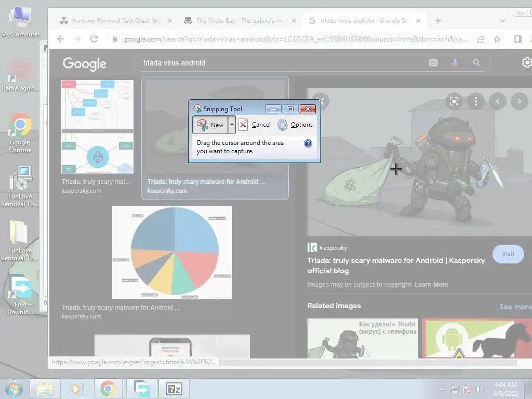532x399 pixels.
Task: Click the New snip button in Snipping Tool
Action: (210, 125)
